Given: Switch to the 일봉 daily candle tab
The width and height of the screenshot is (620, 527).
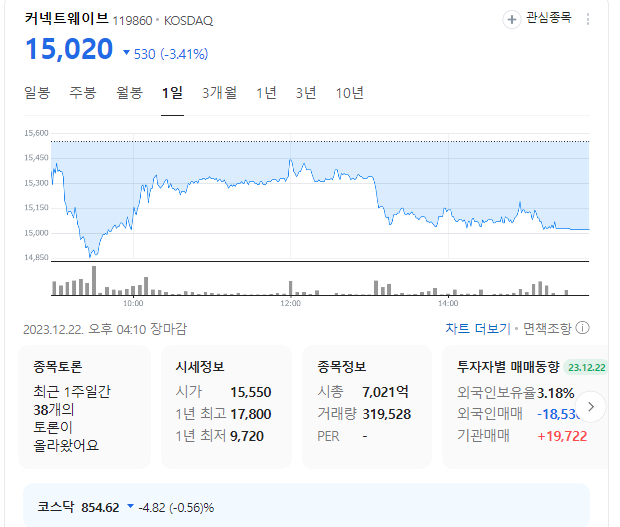Looking at the screenshot, I should tap(37, 93).
